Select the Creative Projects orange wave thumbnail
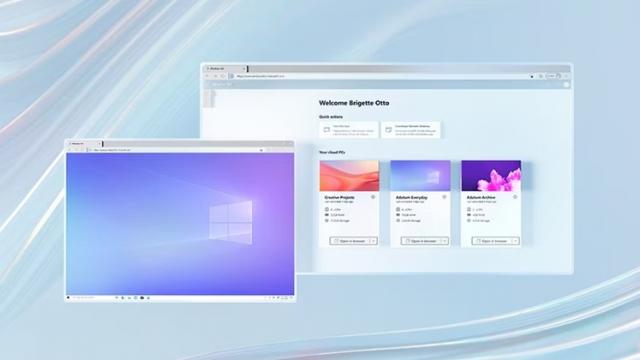 pos(349,176)
